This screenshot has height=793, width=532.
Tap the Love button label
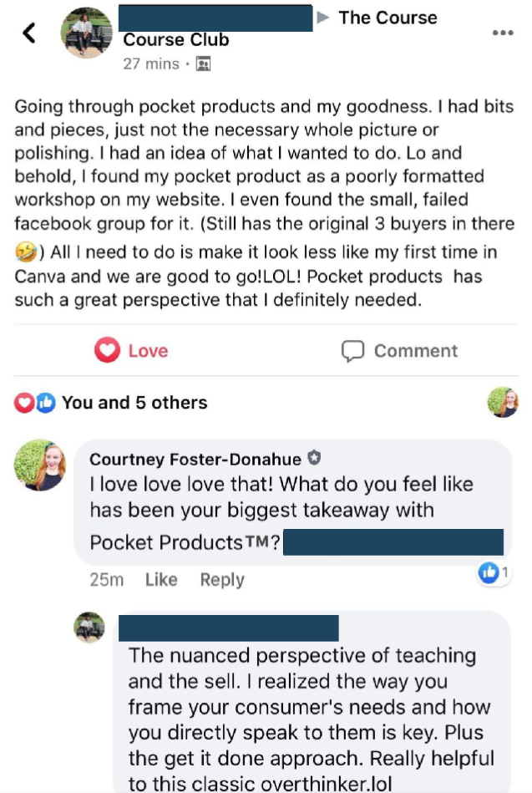(148, 351)
